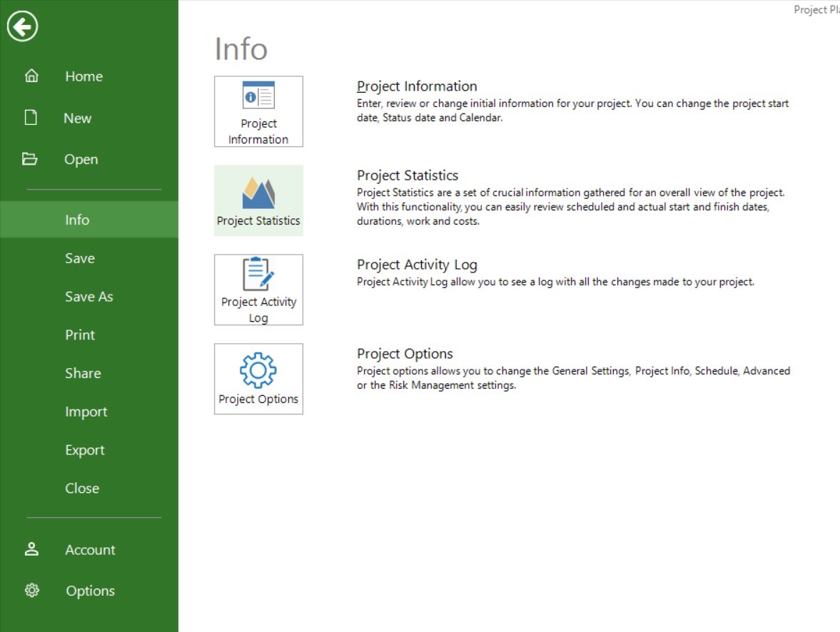Click the Open folder icon
The image size is (840, 632).
tap(30, 159)
